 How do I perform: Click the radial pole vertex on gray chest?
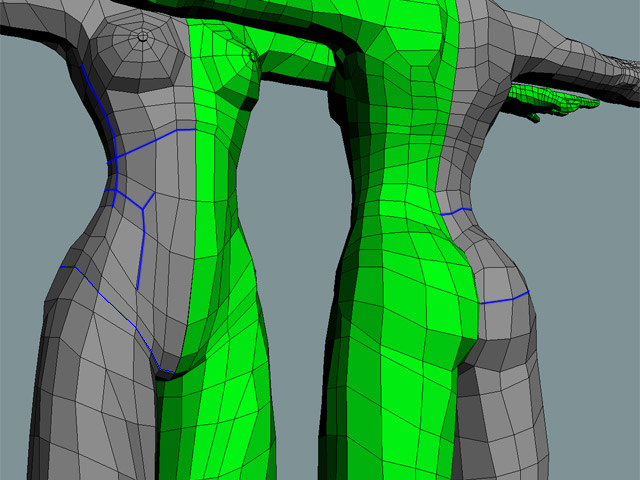click(x=143, y=36)
